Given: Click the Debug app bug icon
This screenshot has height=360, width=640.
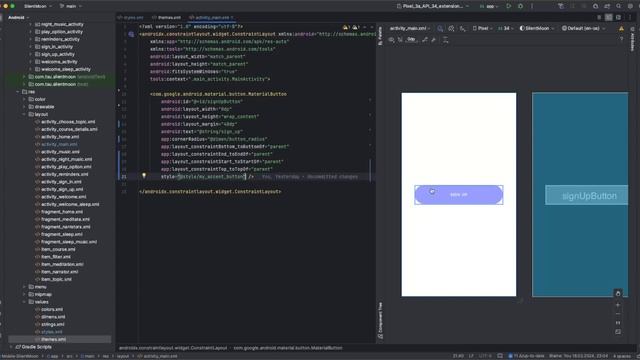Looking at the screenshot, I should (520, 6).
